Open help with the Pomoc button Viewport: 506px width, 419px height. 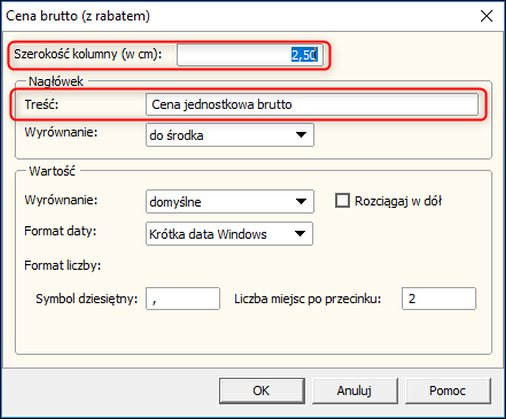(448, 391)
